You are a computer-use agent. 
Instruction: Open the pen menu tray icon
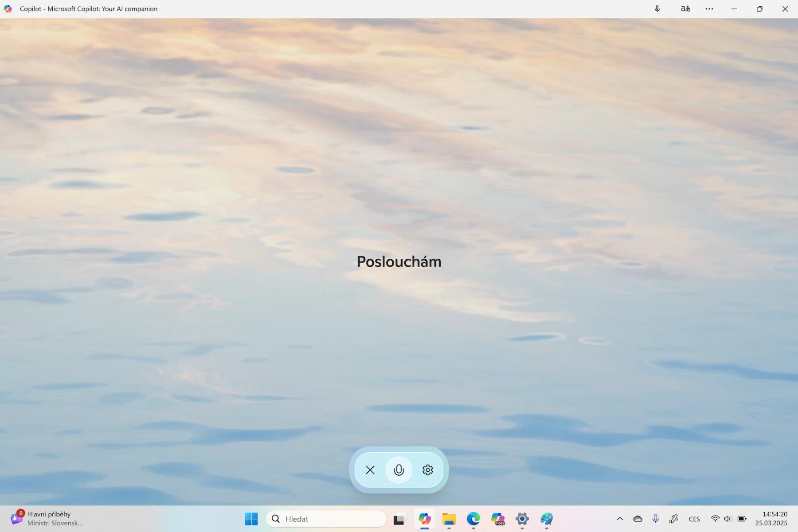click(673, 519)
